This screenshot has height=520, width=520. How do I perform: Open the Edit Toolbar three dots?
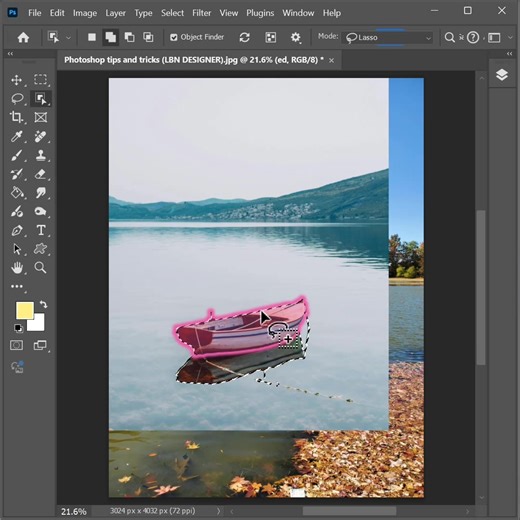click(x=17, y=286)
